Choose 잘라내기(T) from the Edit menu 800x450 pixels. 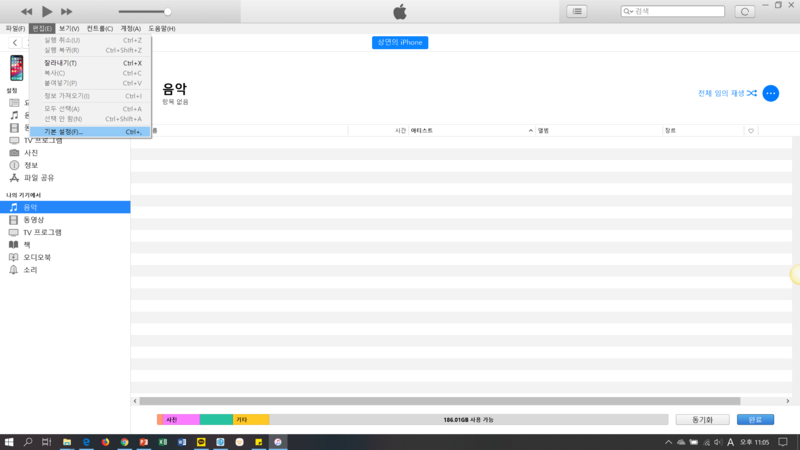tap(90, 63)
